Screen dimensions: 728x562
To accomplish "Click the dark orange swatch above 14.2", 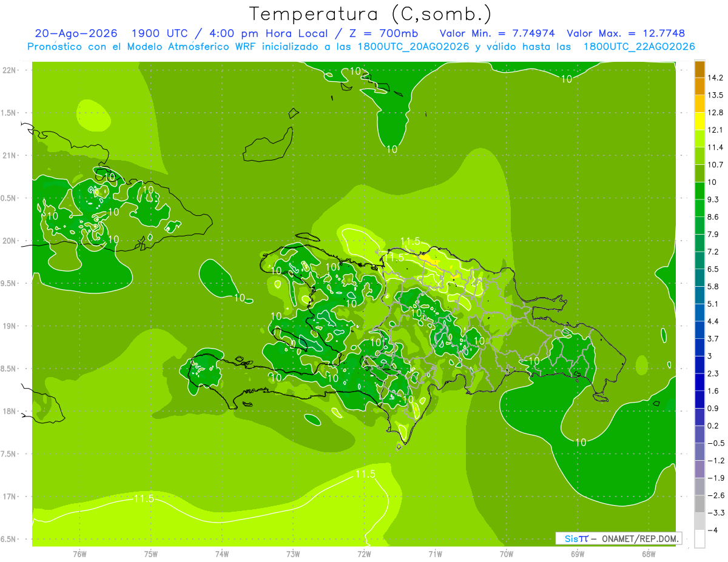I will (x=699, y=69).
